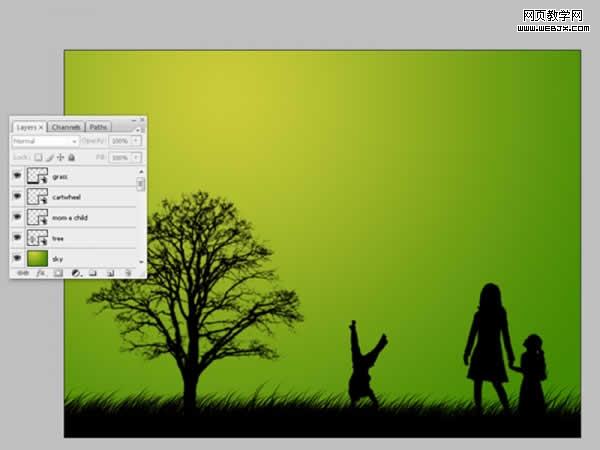Close the Layers panel window
This screenshot has width=600, height=450.
point(142,120)
